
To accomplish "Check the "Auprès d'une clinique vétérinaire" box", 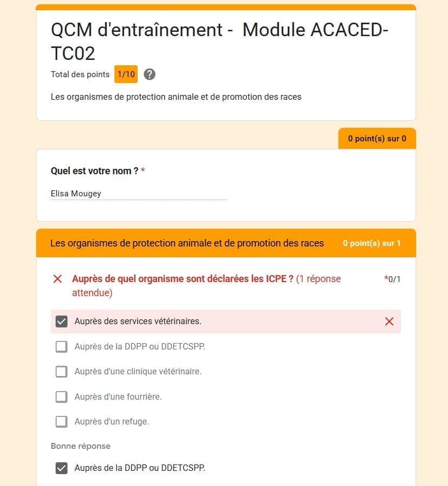I will click(x=62, y=372).
